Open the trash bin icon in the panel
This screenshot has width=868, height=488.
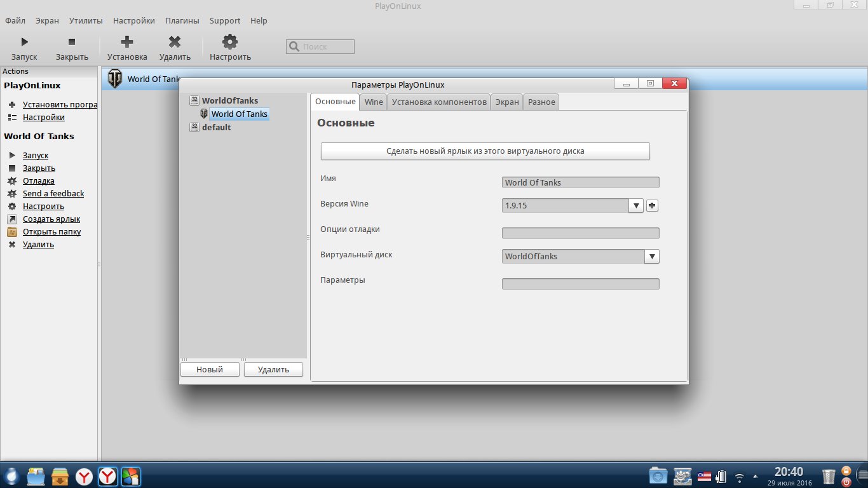(829, 476)
